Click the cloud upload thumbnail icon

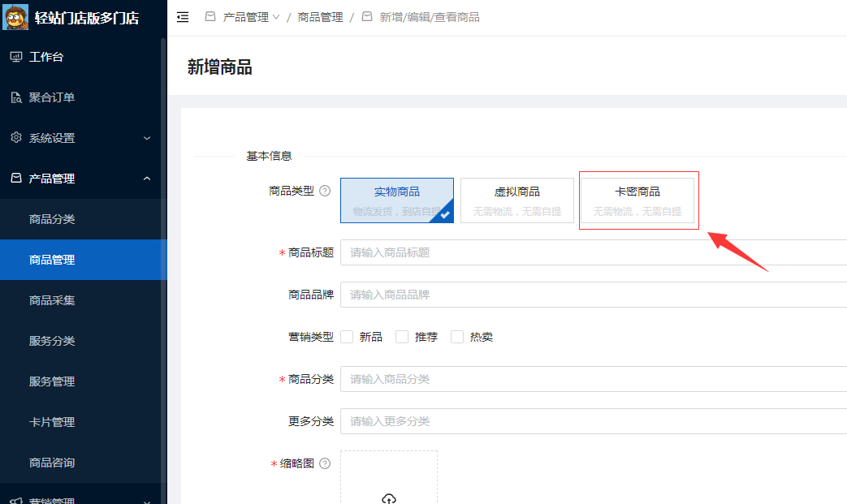(x=388, y=498)
